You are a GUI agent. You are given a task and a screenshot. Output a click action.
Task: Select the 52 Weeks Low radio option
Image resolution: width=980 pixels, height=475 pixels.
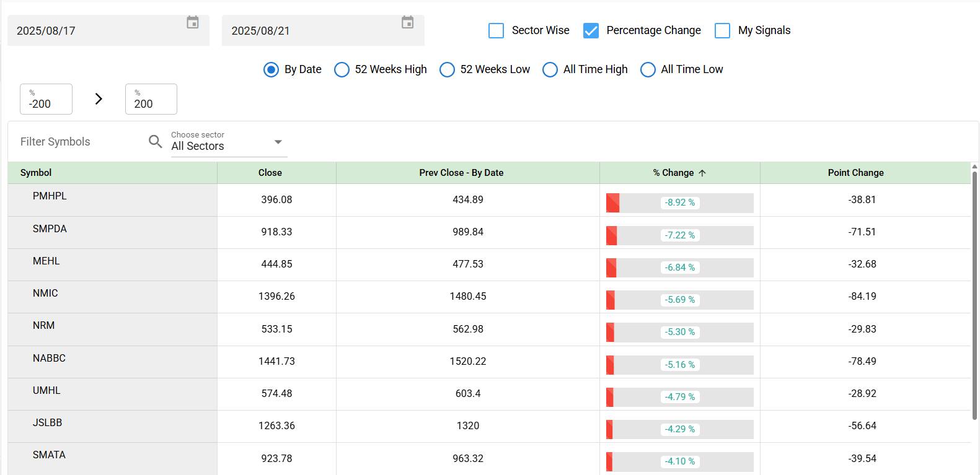point(447,69)
